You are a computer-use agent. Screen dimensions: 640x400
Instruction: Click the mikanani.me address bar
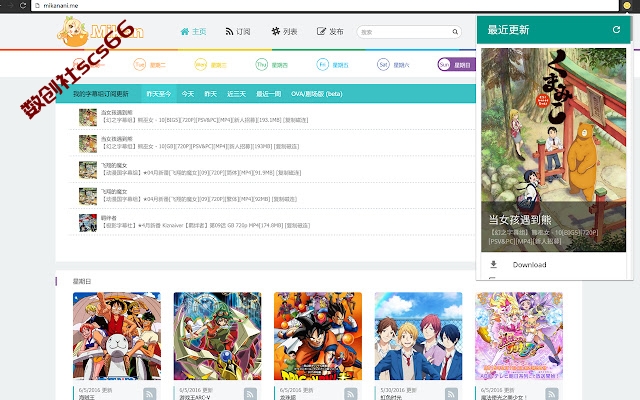pos(324,5)
